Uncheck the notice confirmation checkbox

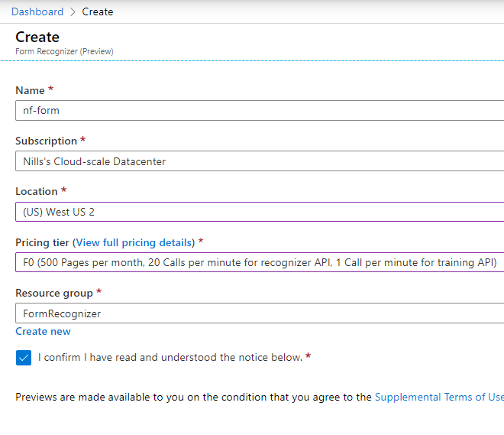pos(24,358)
